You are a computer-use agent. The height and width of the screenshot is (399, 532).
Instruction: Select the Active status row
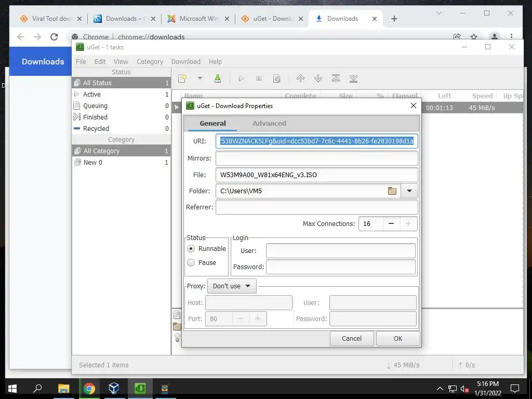coord(121,95)
